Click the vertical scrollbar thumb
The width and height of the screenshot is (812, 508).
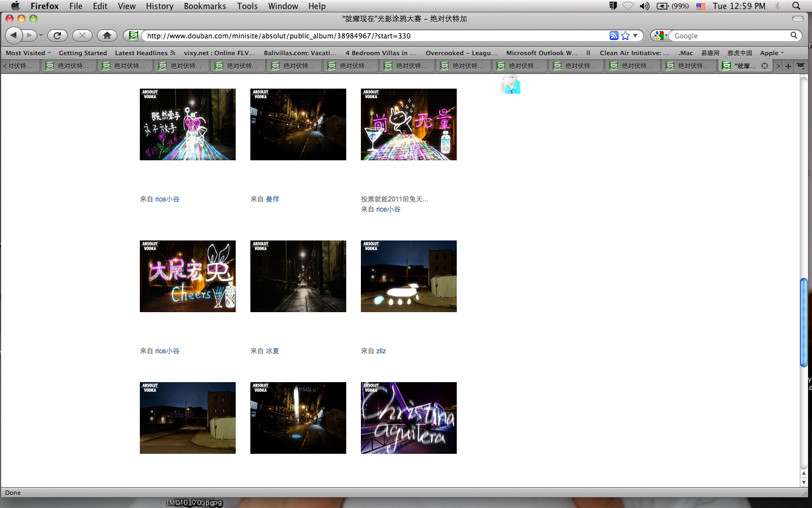(804, 323)
